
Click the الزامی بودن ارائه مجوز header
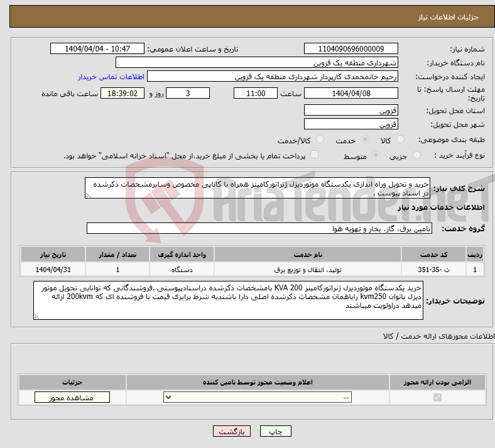[x=437, y=382]
